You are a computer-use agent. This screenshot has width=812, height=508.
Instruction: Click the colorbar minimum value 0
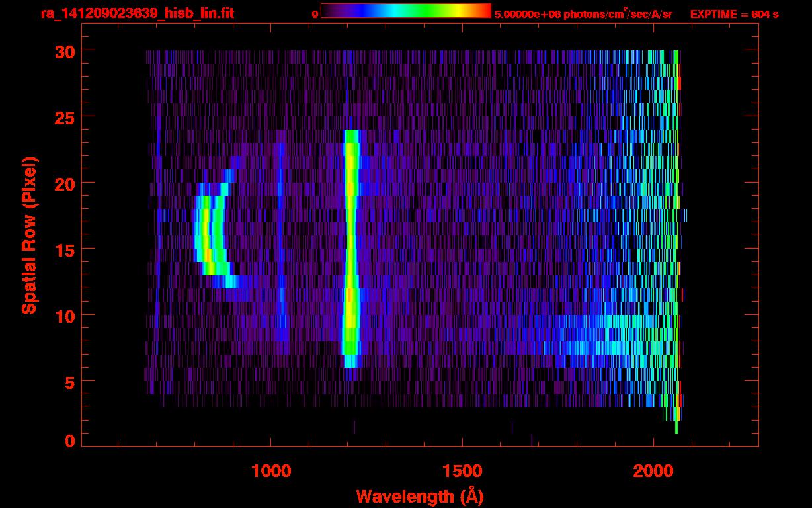point(315,14)
